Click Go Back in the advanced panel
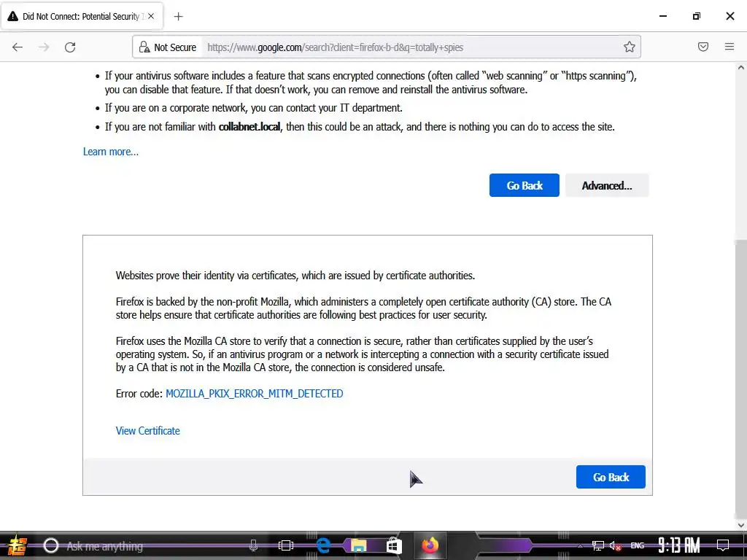The height and width of the screenshot is (560, 747). click(611, 477)
